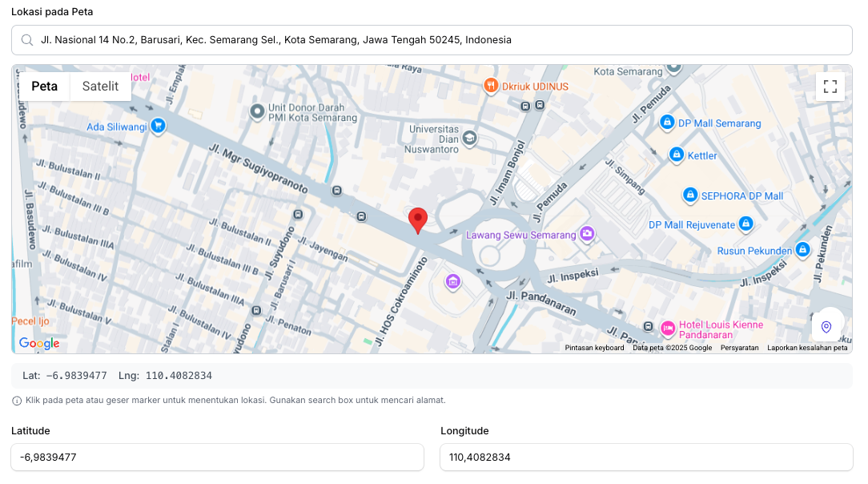Click SEPHORA DP Mall label text

[742, 196]
